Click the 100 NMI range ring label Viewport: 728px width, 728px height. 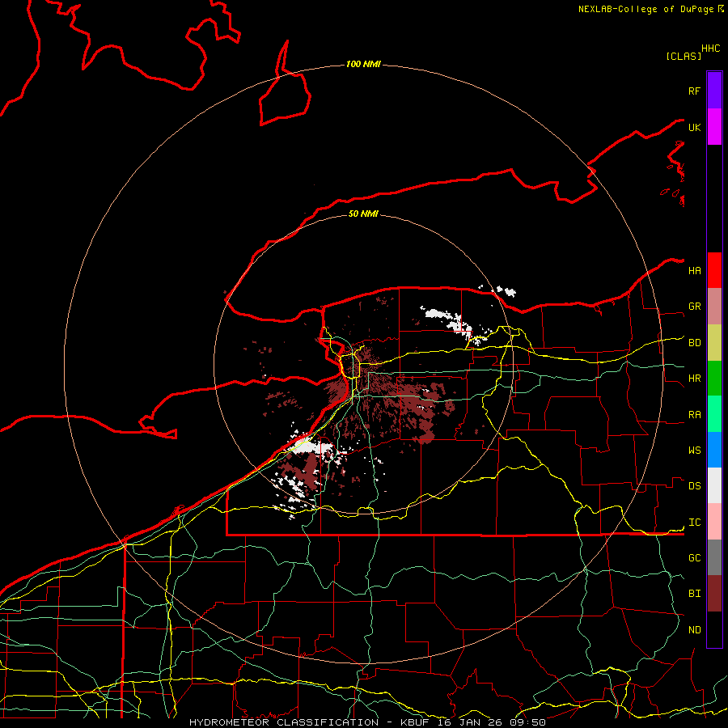(363, 64)
